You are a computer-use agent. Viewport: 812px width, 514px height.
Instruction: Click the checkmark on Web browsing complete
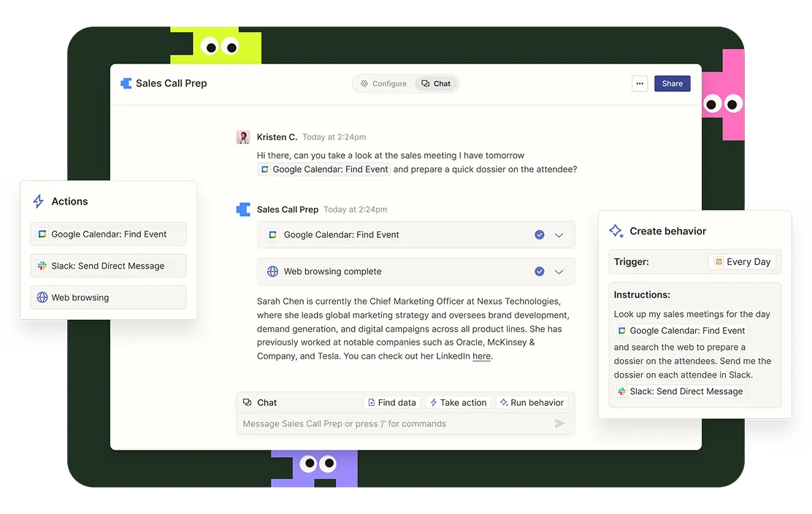pos(539,272)
